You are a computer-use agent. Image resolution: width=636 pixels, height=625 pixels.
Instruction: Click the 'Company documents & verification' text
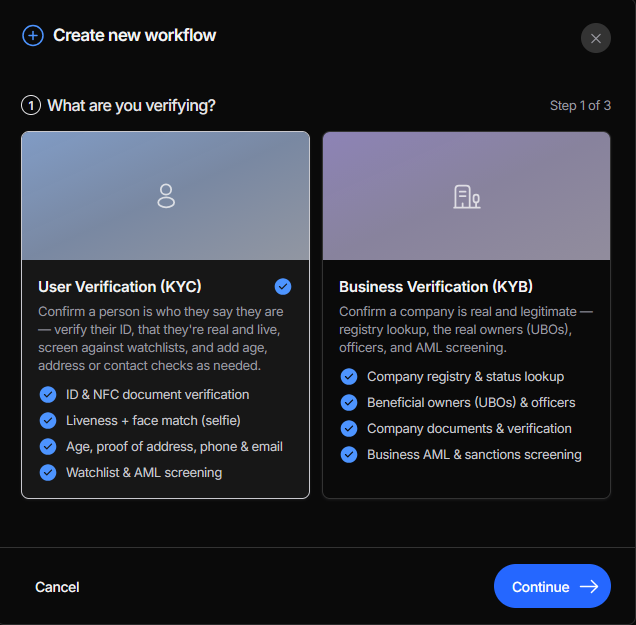[x=469, y=429]
